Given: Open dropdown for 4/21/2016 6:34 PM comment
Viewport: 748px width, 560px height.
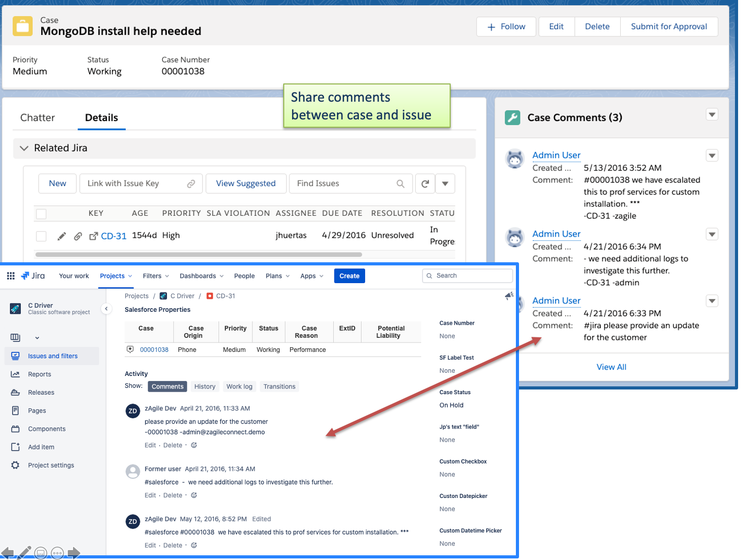Looking at the screenshot, I should pyautogui.click(x=712, y=234).
